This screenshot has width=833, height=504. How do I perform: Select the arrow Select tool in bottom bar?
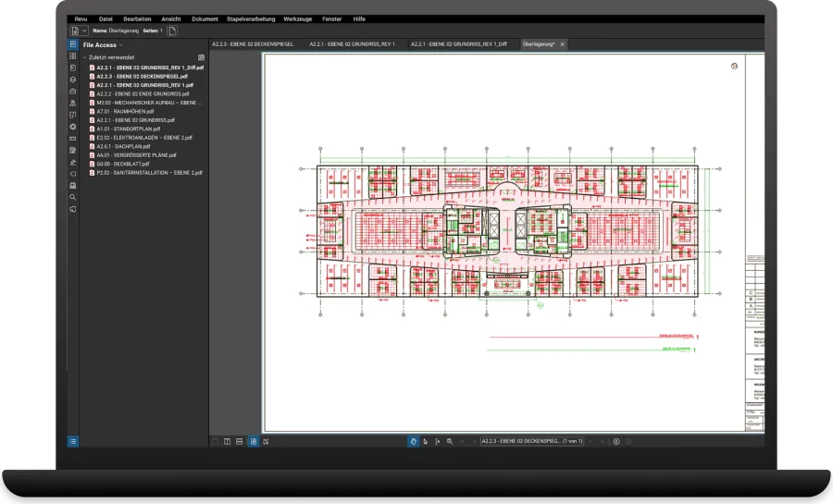425,442
